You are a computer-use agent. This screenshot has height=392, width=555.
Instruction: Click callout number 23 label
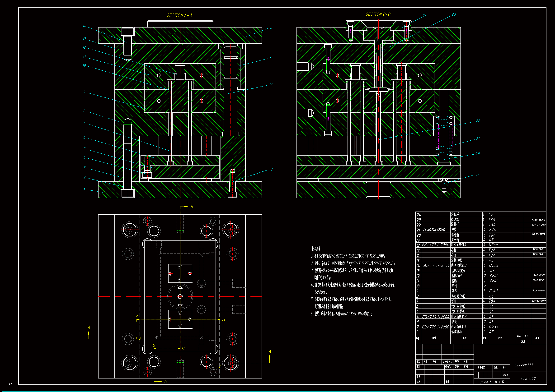454,14
